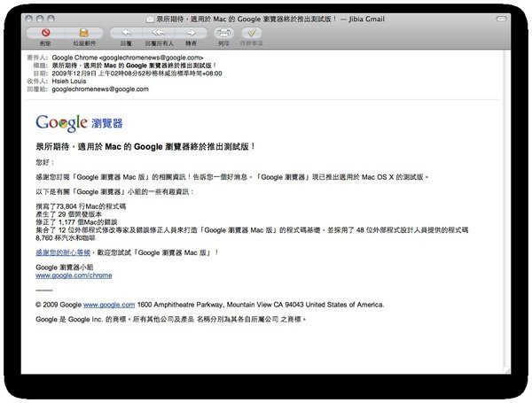
Task: Click the bold email headline in the message body
Action: coord(145,147)
